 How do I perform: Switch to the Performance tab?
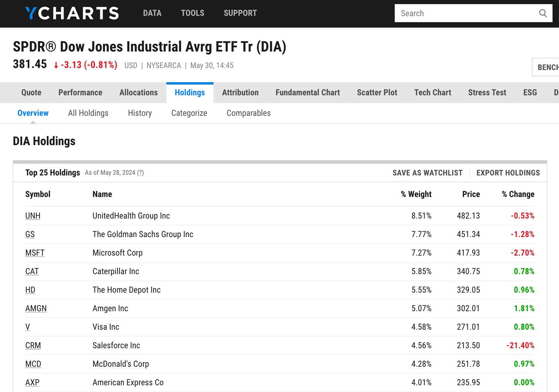[80, 93]
